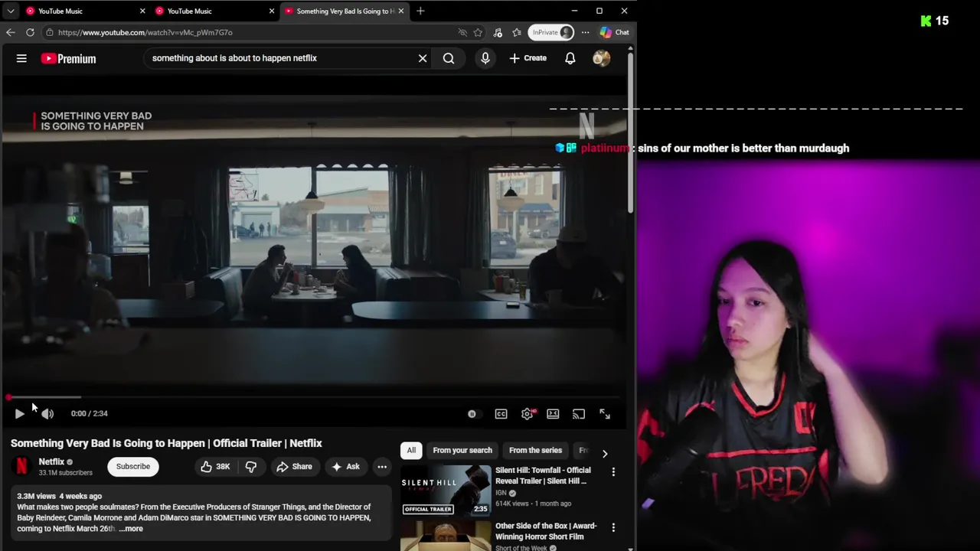Dislike the video
This screenshot has height=551, width=980.
(251, 467)
